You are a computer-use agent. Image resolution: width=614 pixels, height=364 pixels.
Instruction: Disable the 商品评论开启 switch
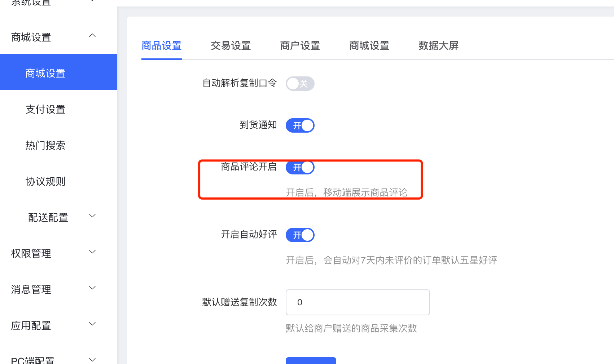300,167
